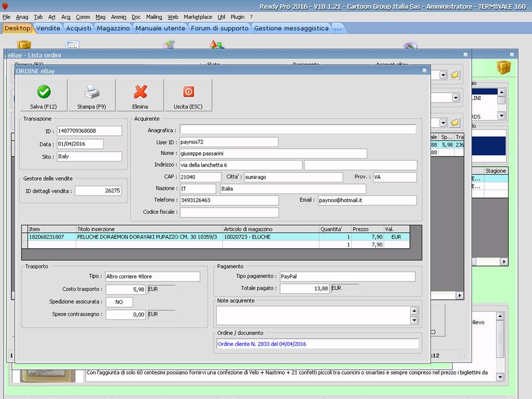Close the ORDINE eBay dialog
The image size is (532, 399).
pos(424,70)
